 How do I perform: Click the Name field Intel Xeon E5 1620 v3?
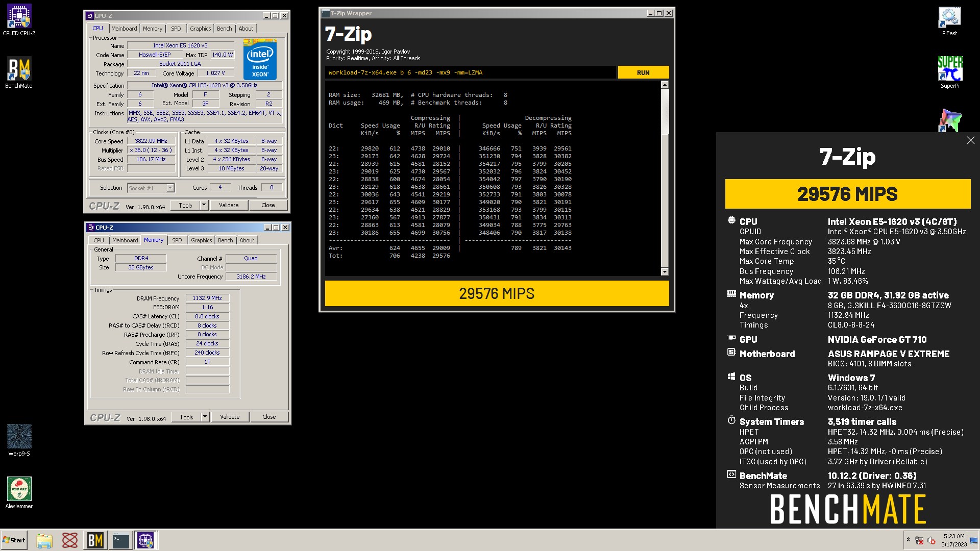coord(180,45)
